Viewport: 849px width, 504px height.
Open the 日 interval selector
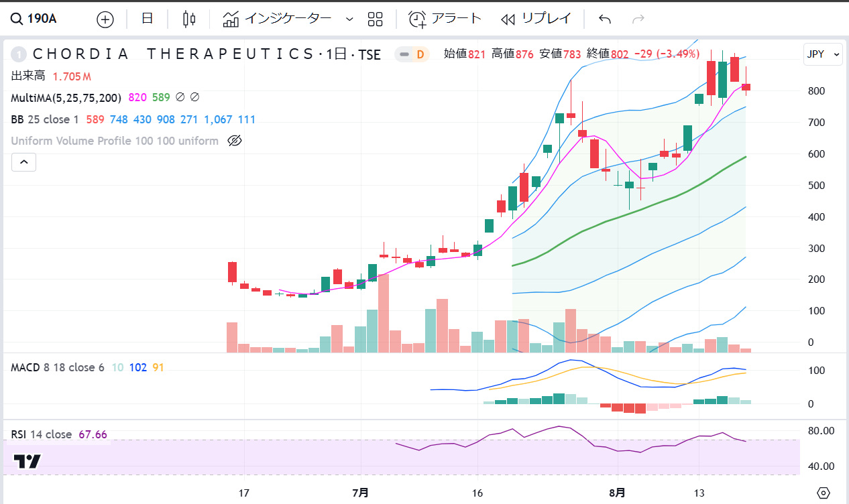pos(148,19)
